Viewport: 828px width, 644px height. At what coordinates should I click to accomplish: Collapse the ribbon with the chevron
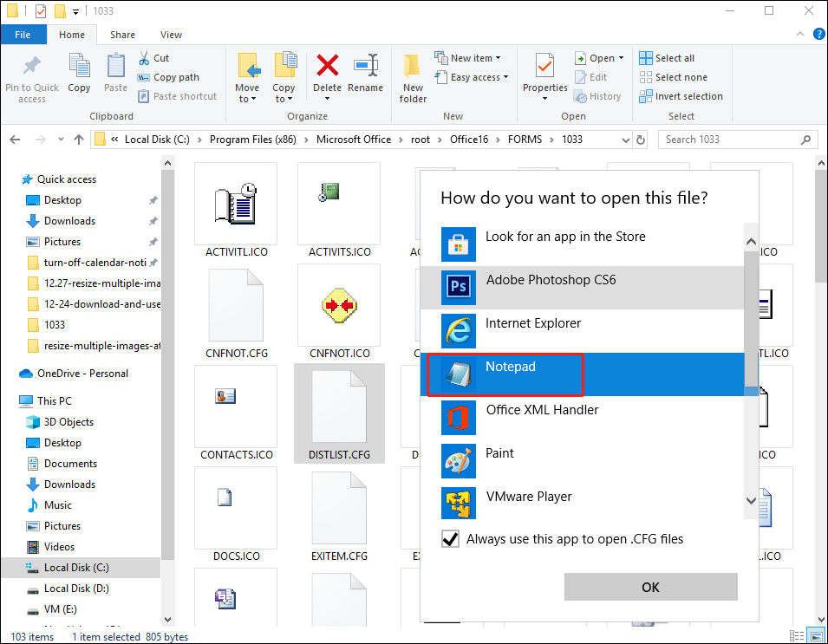coord(800,35)
